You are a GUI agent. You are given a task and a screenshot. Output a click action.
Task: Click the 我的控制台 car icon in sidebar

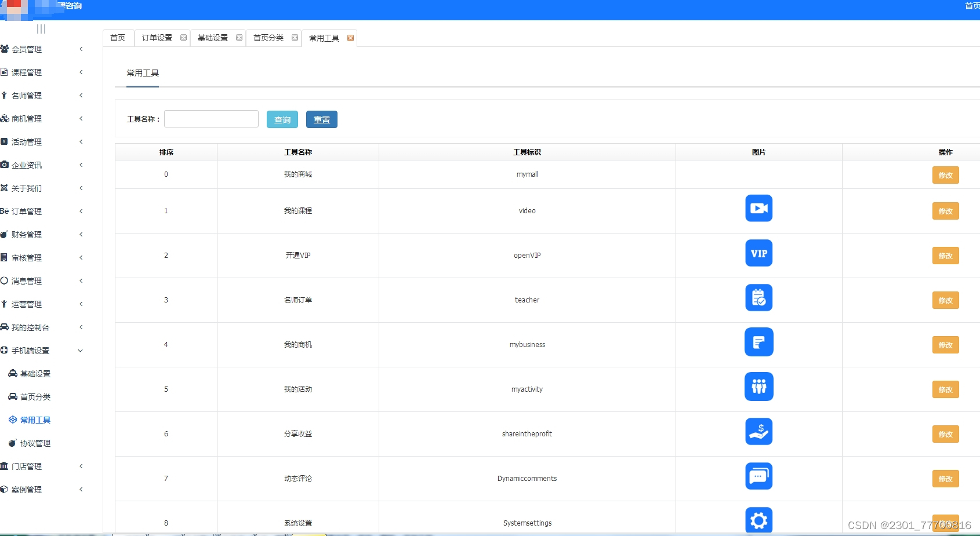point(5,327)
